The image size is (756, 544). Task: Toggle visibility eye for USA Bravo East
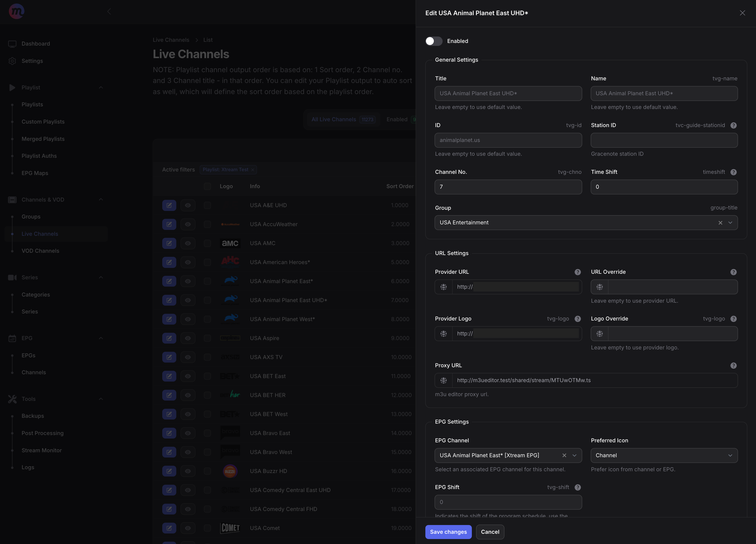188,433
